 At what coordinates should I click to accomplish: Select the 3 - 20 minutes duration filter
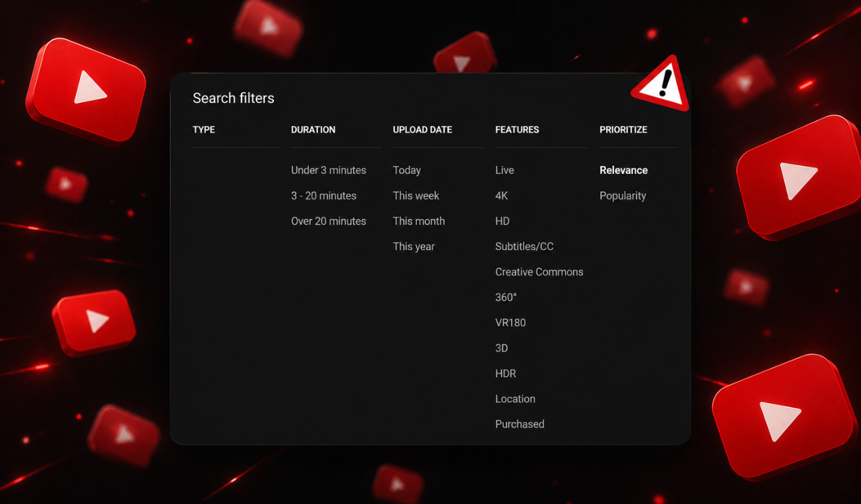click(324, 196)
